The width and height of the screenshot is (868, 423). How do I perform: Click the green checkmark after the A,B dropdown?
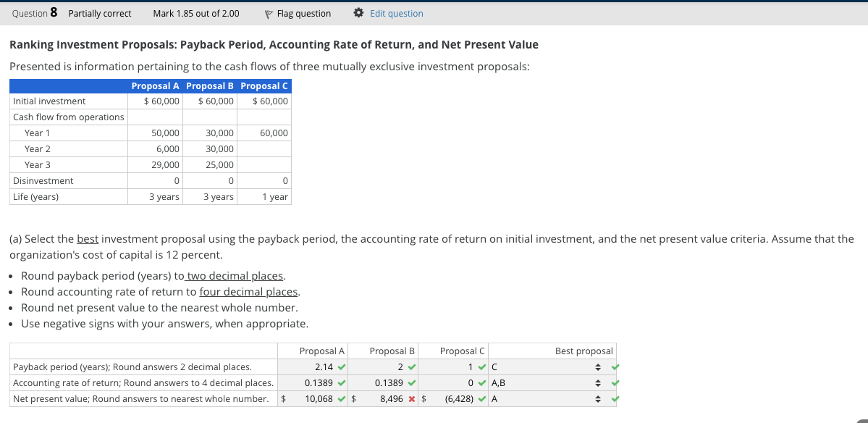click(615, 382)
